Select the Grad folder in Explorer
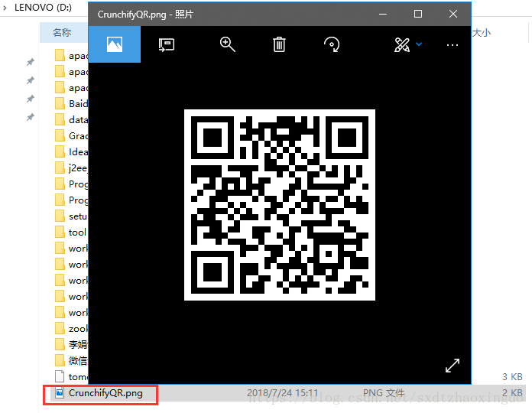This screenshot has width=532, height=413. coord(79,135)
